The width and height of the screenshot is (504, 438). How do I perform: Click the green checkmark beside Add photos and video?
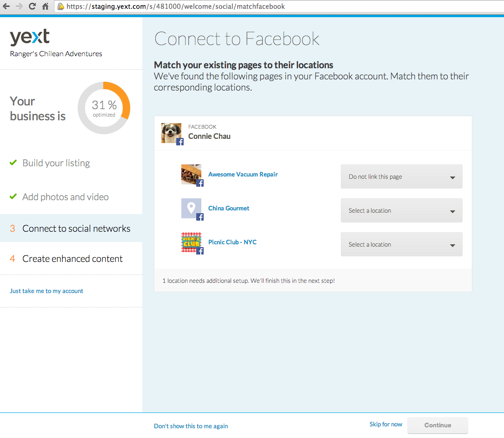click(x=13, y=196)
